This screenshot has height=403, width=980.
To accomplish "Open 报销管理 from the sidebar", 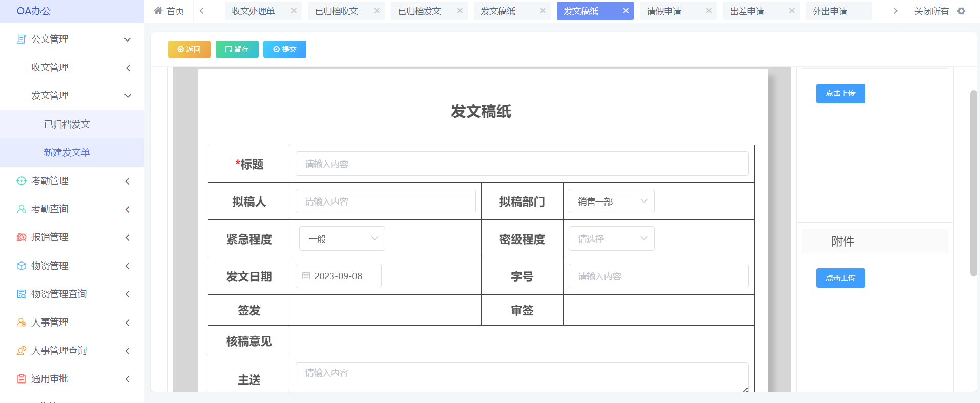I will [50, 237].
